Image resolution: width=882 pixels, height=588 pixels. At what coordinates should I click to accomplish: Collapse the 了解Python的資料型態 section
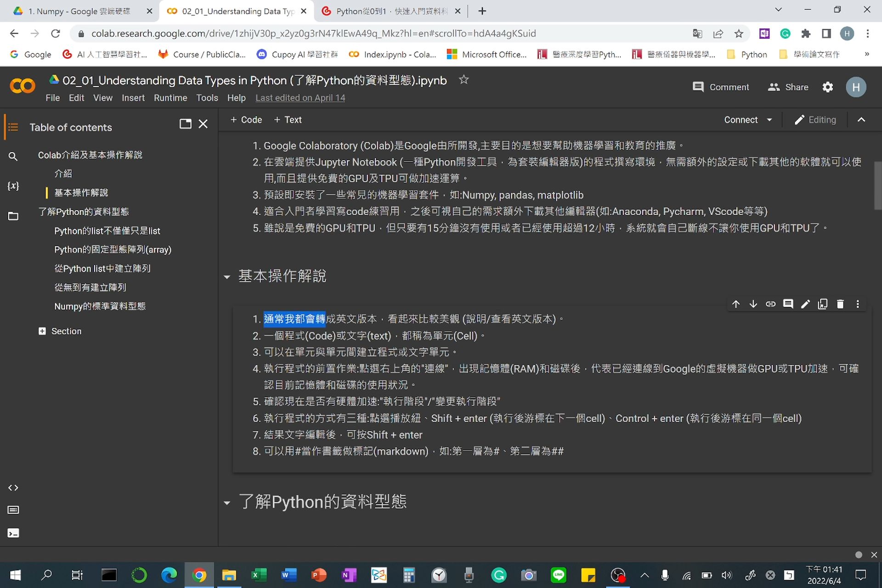pyautogui.click(x=227, y=503)
